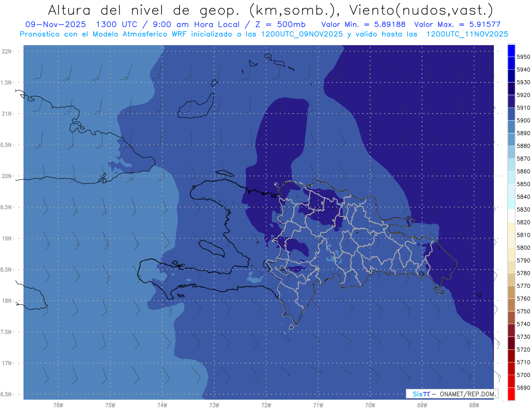532x411 pixels.
Task: Click the '5900' colorbar value
Action: 523,120
